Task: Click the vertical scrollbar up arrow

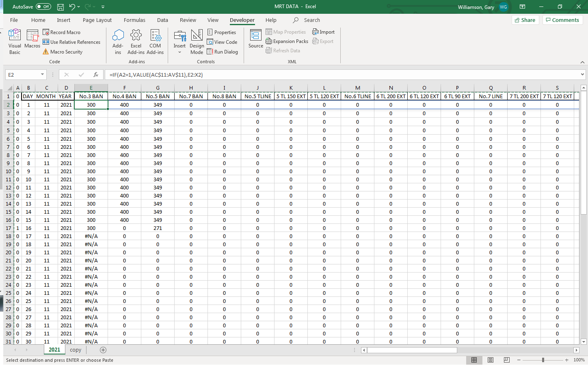Action: (584, 88)
